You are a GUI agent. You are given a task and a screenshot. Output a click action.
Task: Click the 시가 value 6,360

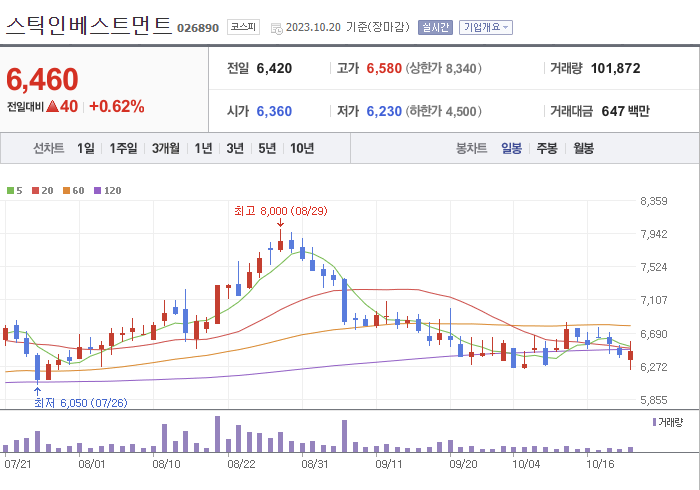pyautogui.click(x=274, y=111)
